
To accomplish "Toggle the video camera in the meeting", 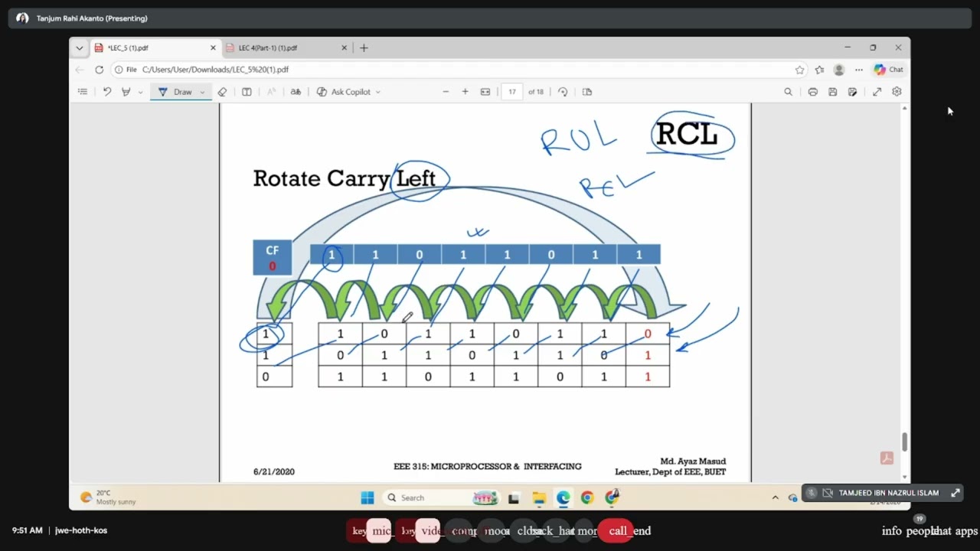I will pos(428,530).
